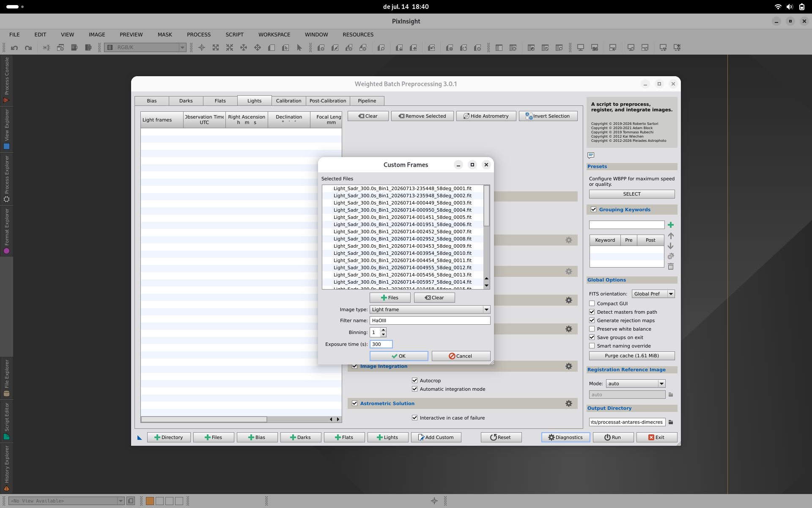Screen dimensions: 812x508
Task: Enable Smart naming override
Action: [592, 346]
